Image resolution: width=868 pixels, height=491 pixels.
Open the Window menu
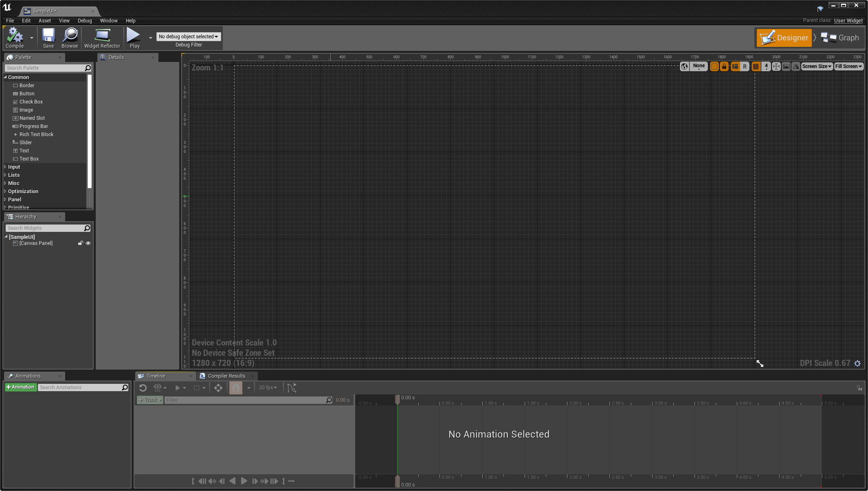point(108,20)
